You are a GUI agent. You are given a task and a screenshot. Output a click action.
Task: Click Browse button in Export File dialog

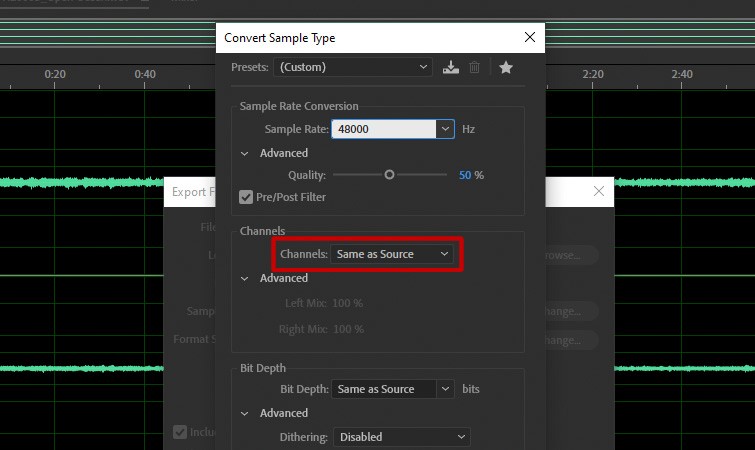(572, 255)
